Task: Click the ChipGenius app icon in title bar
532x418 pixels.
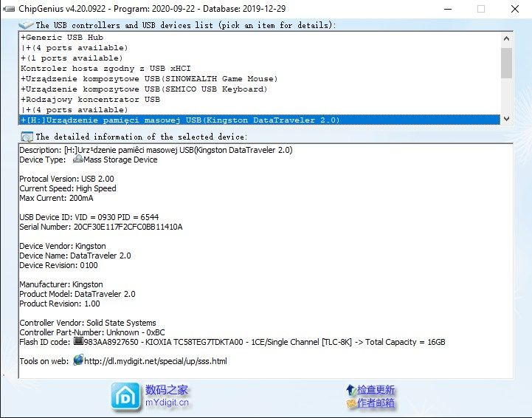Action: point(8,9)
